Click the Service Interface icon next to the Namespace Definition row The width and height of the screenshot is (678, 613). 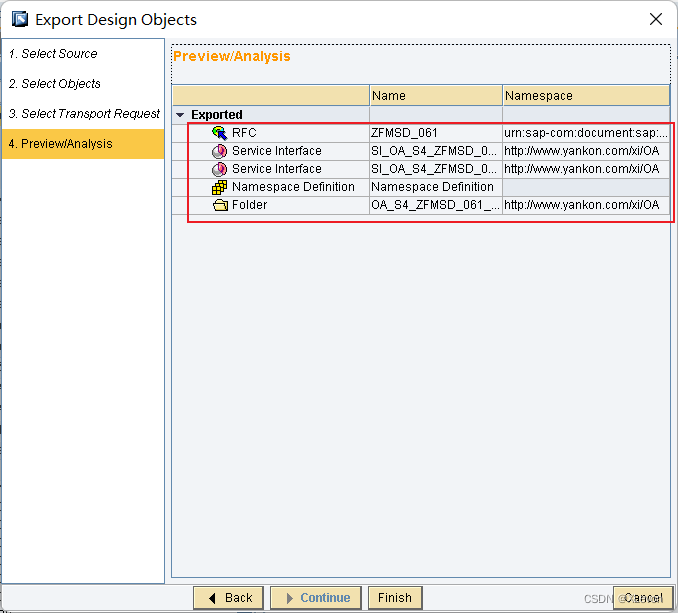pos(219,169)
